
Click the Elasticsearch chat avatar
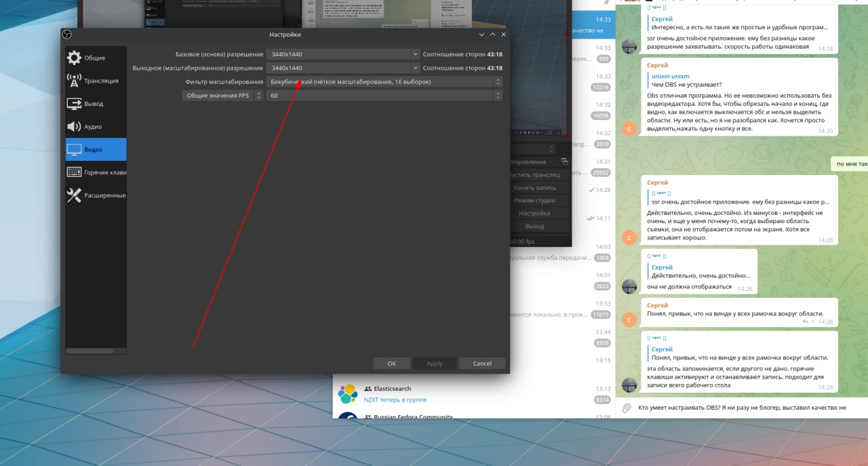click(348, 393)
